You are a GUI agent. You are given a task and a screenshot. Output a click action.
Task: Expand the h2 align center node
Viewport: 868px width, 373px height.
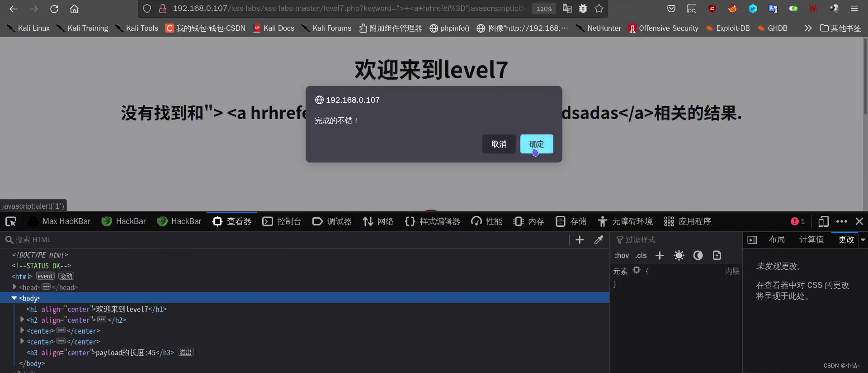tap(22, 320)
